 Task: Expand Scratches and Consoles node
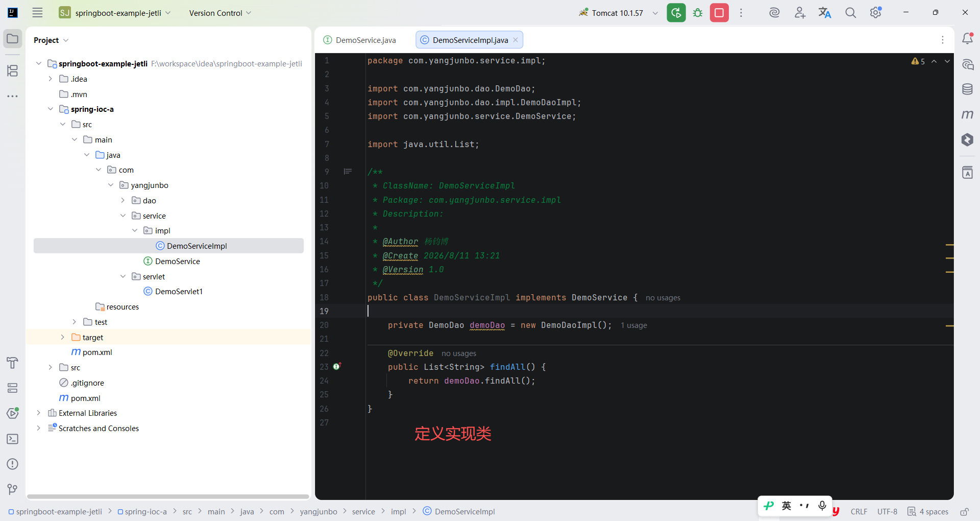38,428
